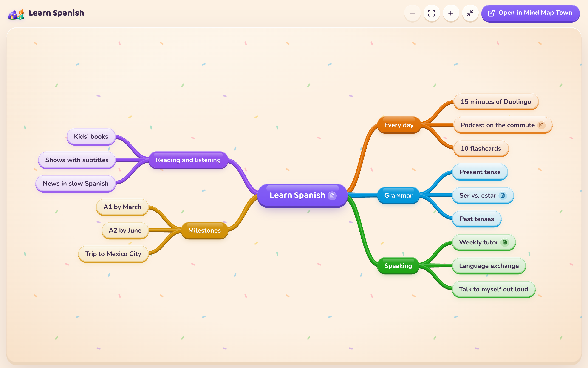Click the fit-to-screen icon
The height and width of the screenshot is (368, 588).
pos(432,13)
